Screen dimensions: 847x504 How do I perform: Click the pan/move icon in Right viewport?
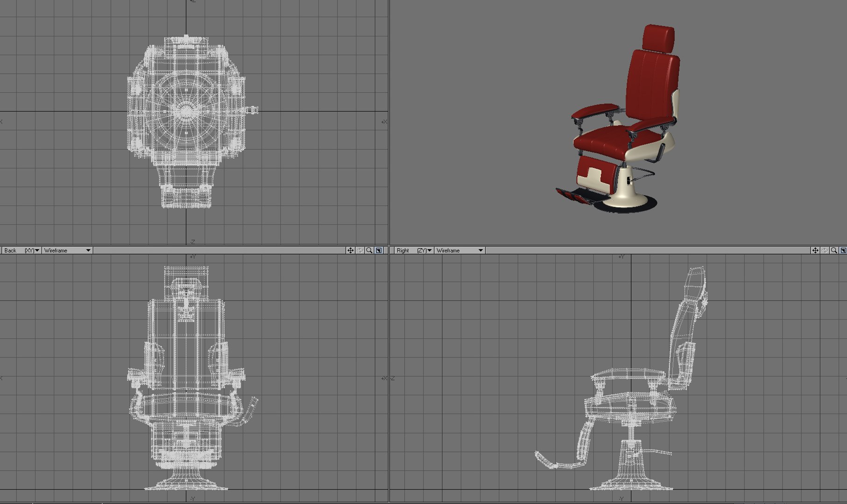pos(815,251)
